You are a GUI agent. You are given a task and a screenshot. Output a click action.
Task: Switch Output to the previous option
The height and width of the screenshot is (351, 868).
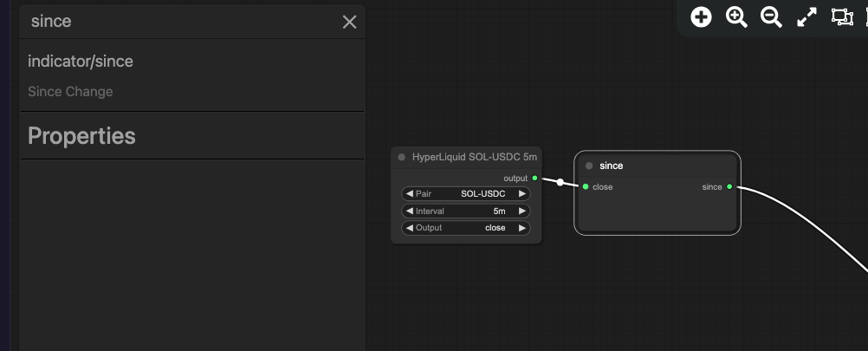tap(409, 228)
